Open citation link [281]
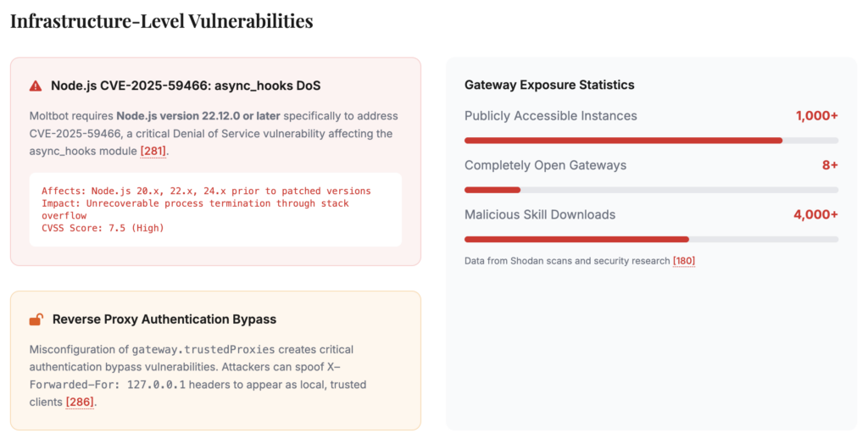 click(153, 151)
